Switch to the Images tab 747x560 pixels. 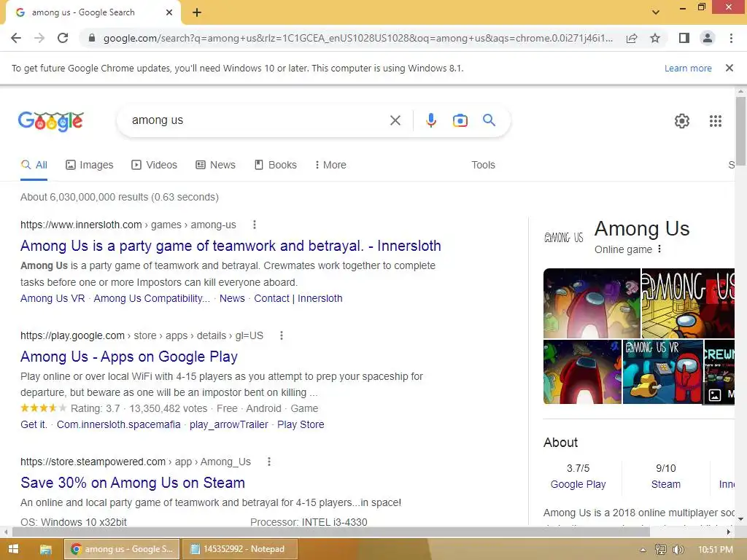90,165
